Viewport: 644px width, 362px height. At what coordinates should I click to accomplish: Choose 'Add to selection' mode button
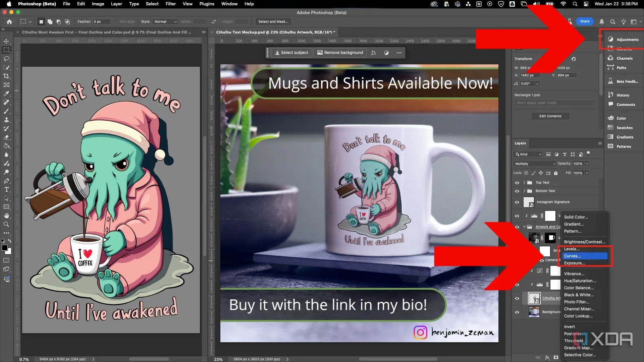pos(50,21)
